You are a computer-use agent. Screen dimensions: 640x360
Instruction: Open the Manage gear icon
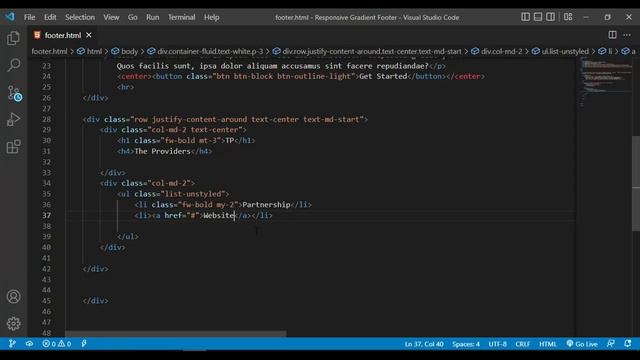[x=13, y=323]
